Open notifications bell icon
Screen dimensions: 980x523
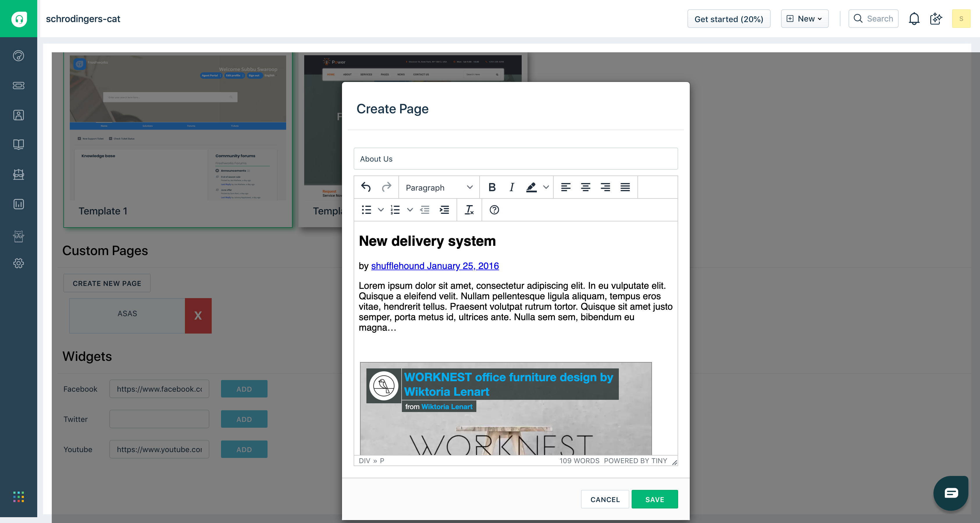(x=914, y=19)
